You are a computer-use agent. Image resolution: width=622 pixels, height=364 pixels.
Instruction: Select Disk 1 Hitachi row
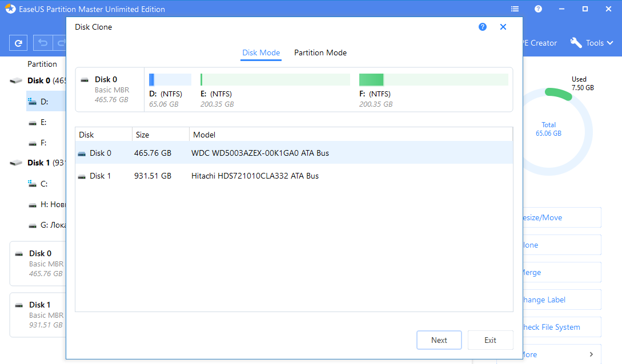click(x=294, y=176)
